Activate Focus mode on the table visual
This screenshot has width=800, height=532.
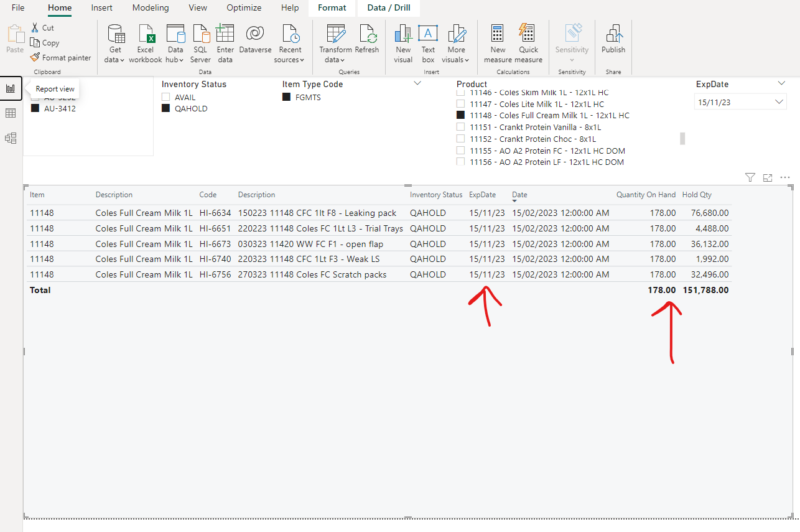(x=768, y=178)
